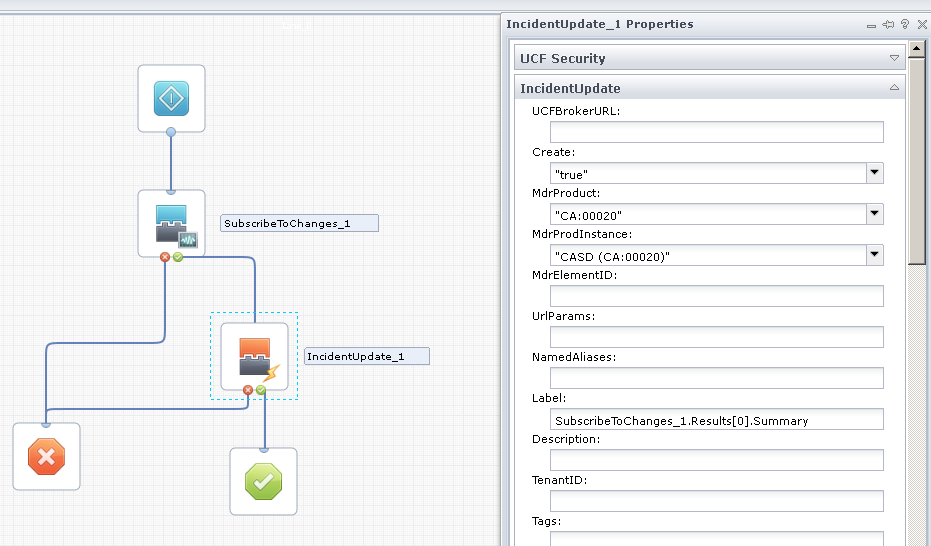The width and height of the screenshot is (931, 546).
Task: Select the IncidentUpdate_1 operator node
Action: (x=254, y=356)
